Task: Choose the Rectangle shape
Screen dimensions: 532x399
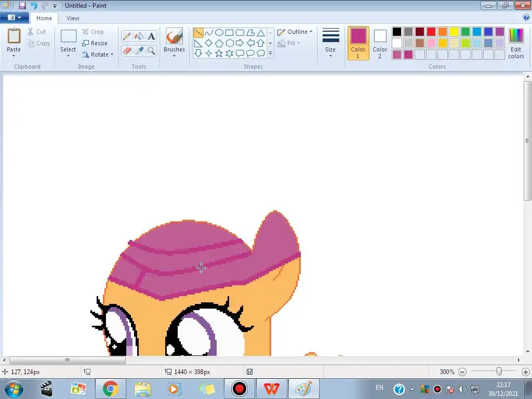Action: tap(229, 33)
